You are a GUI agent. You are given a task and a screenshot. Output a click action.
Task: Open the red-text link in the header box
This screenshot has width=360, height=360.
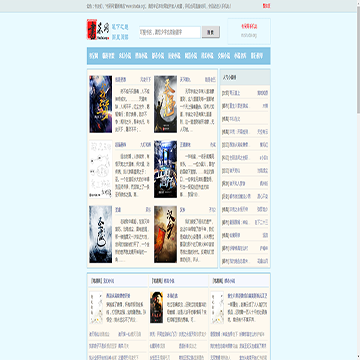pyautogui.click(x=249, y=27)
